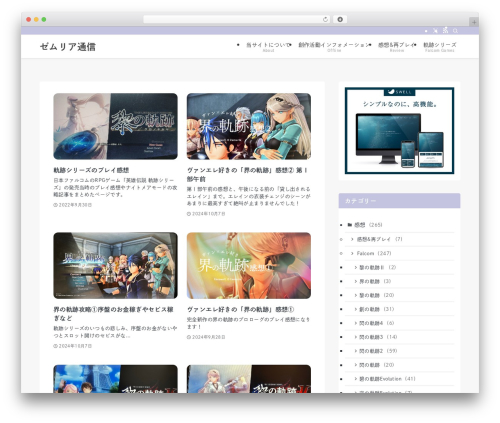Click the browser address bar

click(x=237, y=19)
